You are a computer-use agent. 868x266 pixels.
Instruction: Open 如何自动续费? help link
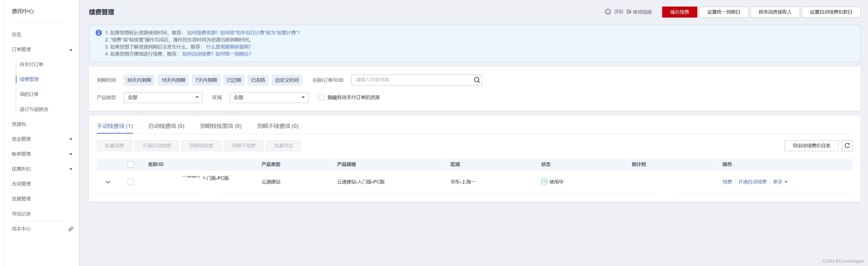[x=198, y=54]
